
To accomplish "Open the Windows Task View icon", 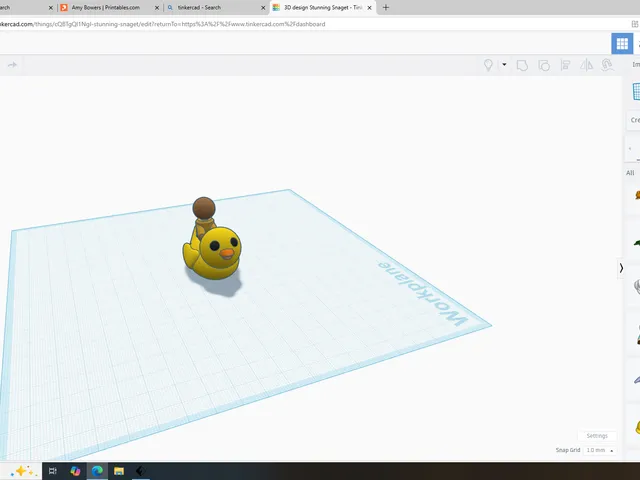I will pos(53,471).
